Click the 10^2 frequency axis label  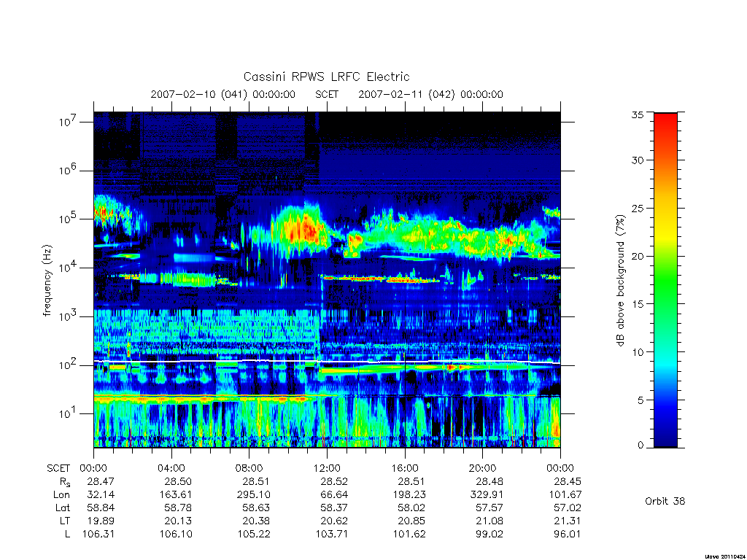click(x=68, y=365)
